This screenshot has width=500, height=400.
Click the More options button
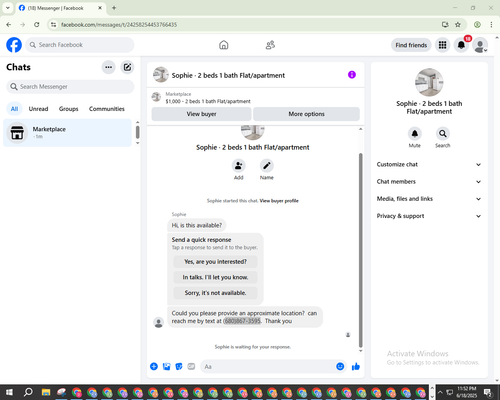click(x=306, y=114)
